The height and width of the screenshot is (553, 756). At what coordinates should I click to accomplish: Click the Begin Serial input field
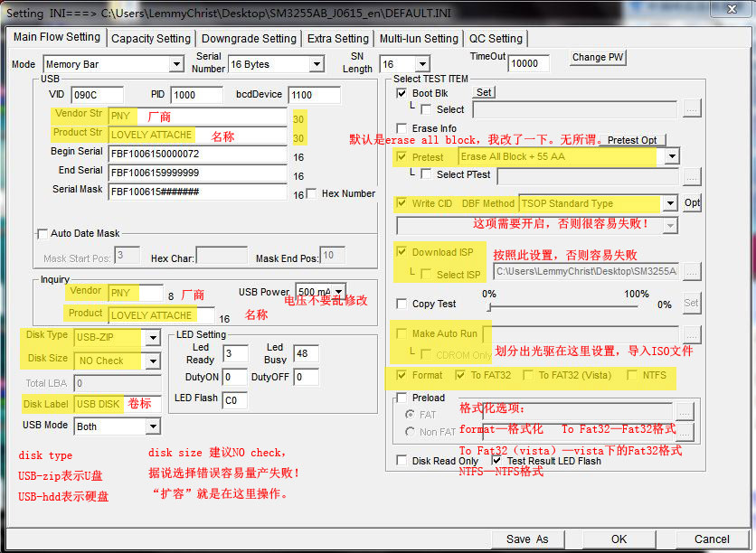[197, 153]
